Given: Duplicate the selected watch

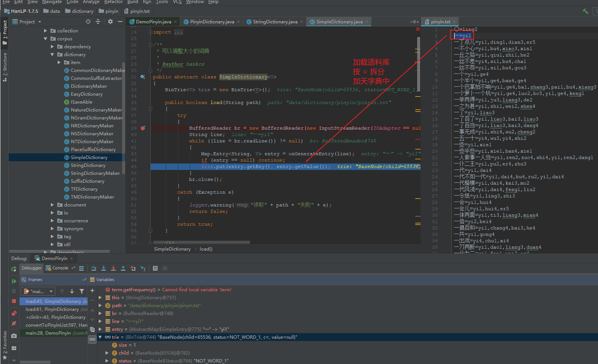Looking at the screenshot, I should (92, 329).
